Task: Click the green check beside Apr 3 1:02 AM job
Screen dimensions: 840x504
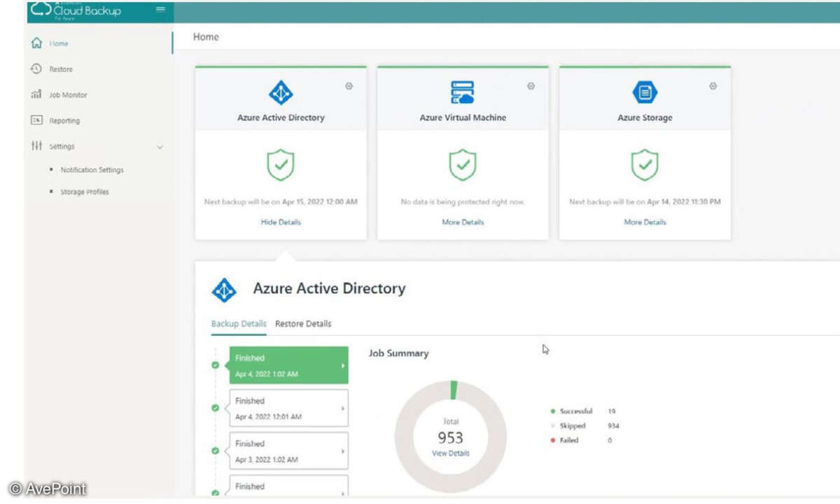Action: coord(216,450)
